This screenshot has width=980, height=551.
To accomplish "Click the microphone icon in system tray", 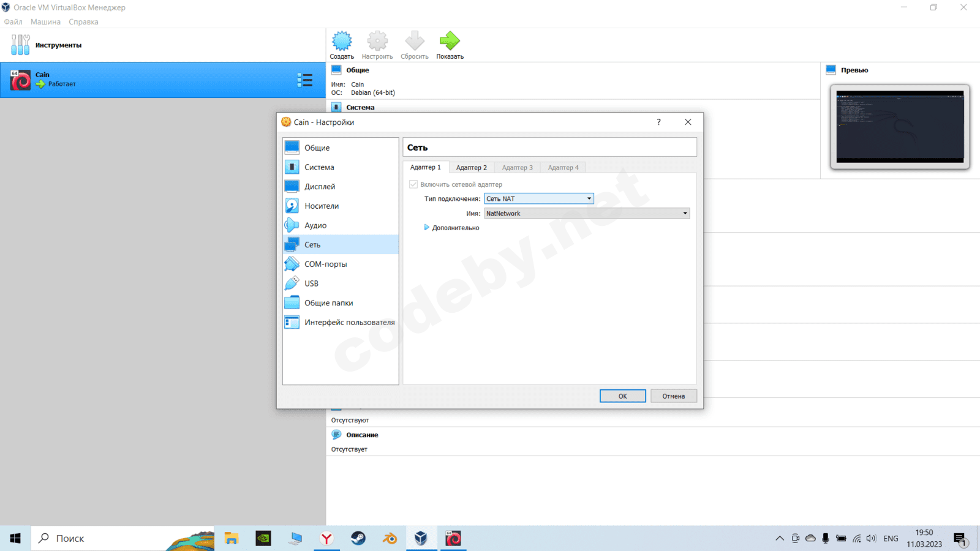I will 826,538.
